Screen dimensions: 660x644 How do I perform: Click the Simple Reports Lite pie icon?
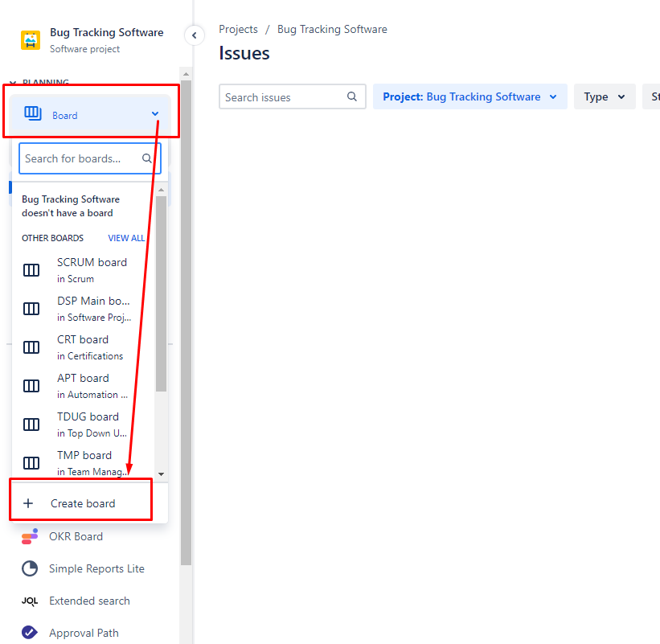tap(30, 568)
